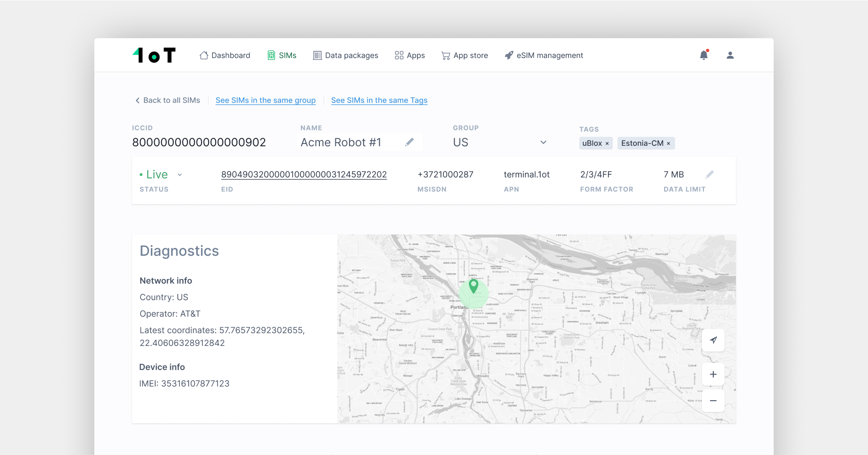This screenshot has width=868, height=455.
Task: Center map on current location arrow
Action: coord(713,340)
